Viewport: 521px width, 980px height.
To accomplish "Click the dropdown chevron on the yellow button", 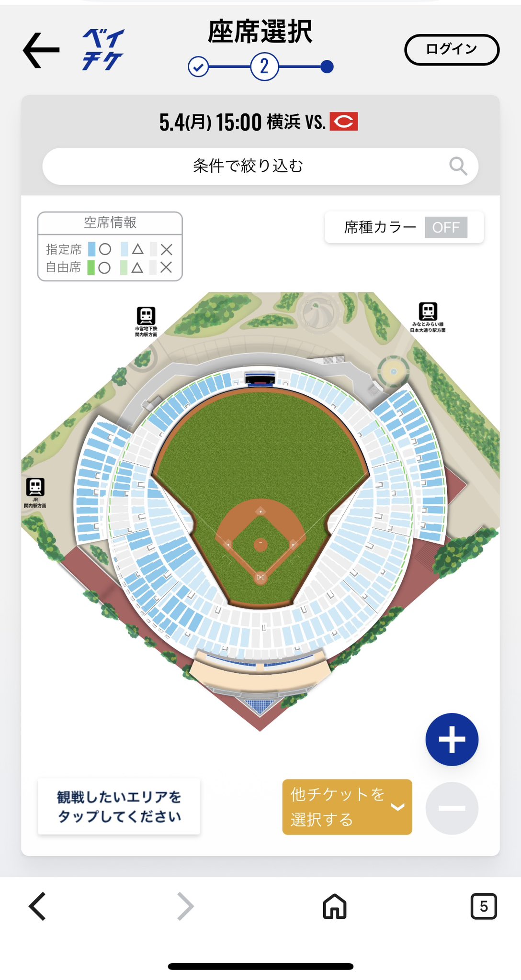I will coord(397,807).
